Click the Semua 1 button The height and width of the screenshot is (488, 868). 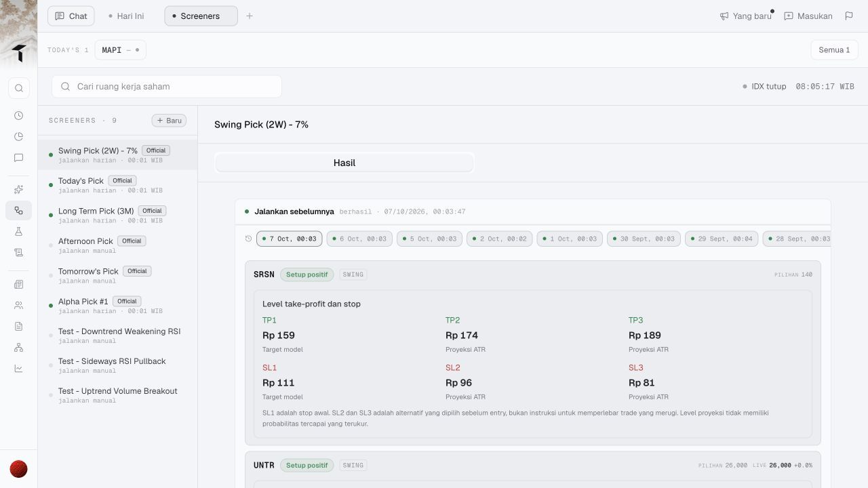click(x=834, y=50)
